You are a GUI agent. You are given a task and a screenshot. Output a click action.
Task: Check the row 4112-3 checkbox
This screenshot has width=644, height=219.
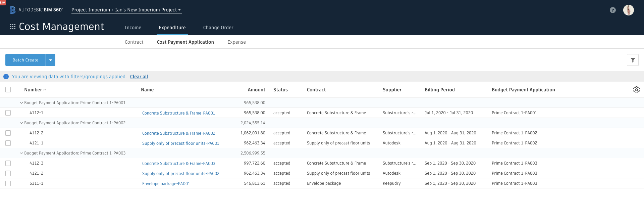coord(8,163)
